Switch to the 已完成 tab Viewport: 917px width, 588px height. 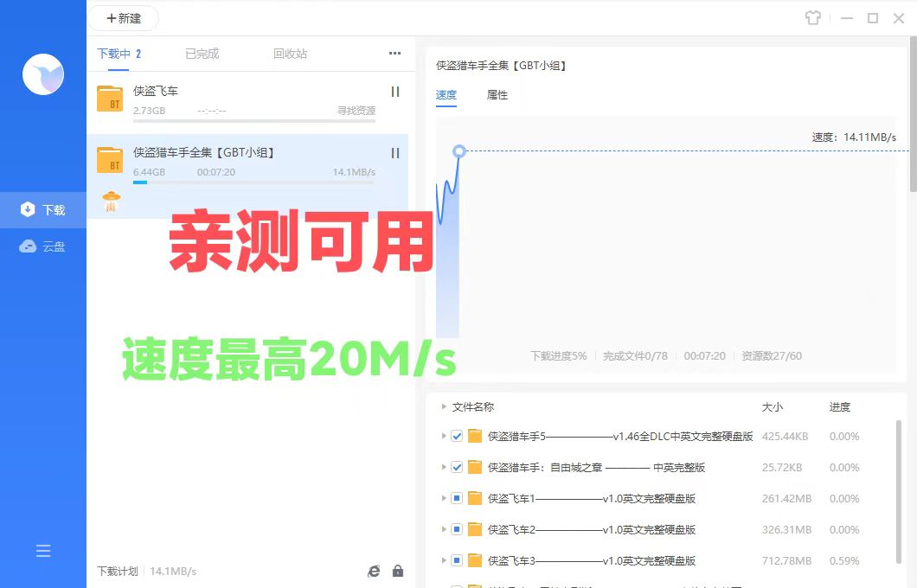pyautogui.click(x=202, y=54)
